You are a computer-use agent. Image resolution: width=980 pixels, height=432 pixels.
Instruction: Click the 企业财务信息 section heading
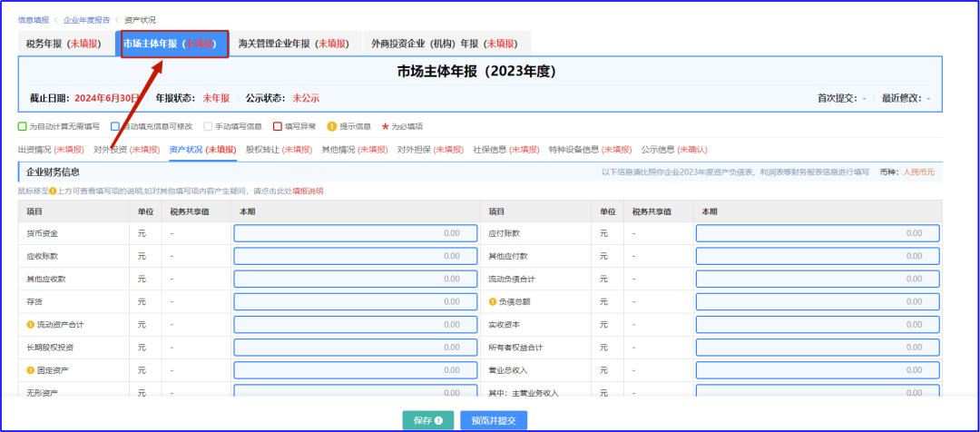coord(54,172)
